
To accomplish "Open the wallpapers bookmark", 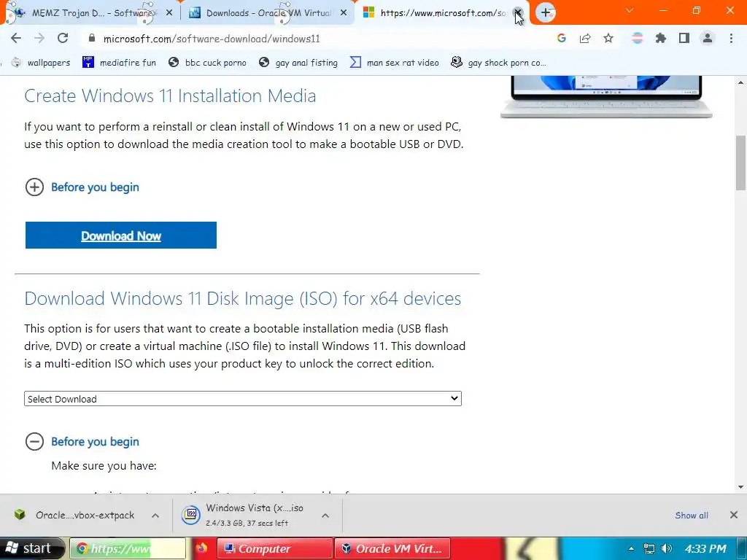I will (41, 63).
